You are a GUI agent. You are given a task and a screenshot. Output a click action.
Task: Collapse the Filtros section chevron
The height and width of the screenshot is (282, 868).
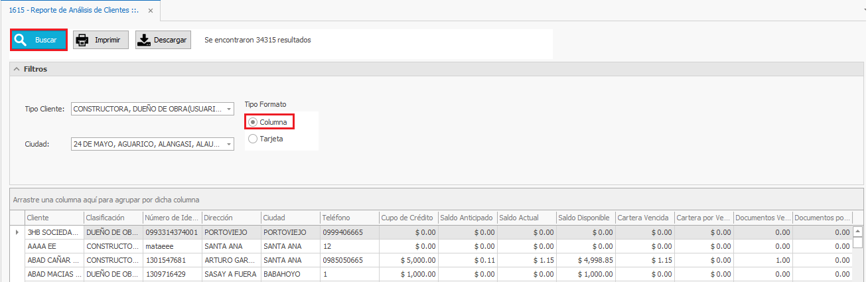[x=16, y=69]
